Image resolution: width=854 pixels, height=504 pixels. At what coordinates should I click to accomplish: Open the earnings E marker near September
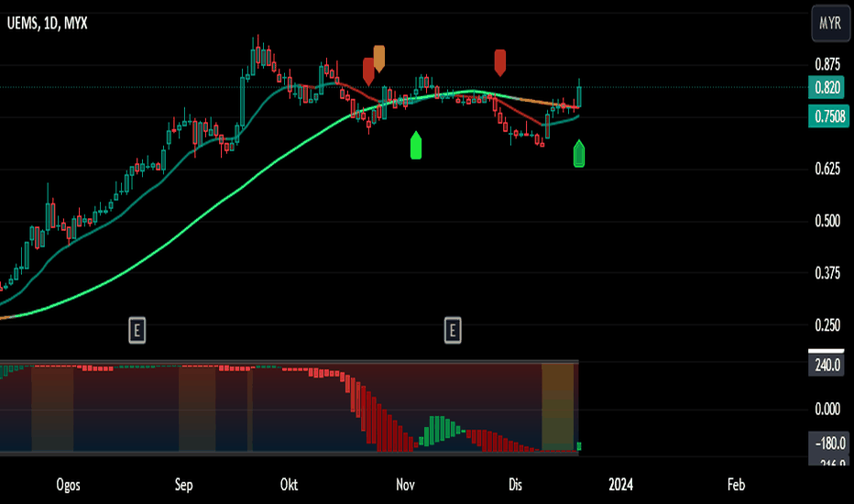tap(137, 330)
